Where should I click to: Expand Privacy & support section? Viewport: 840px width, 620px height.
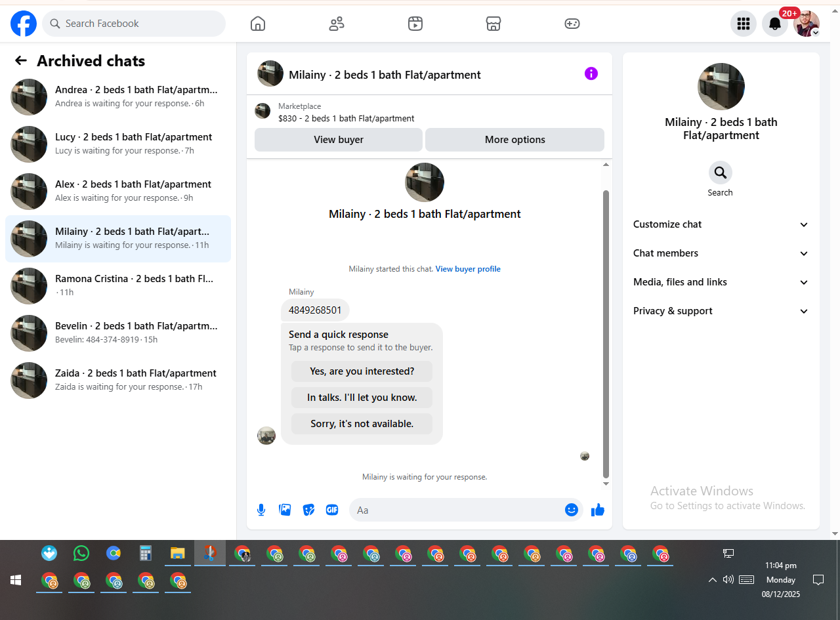click(x=721, y=311)
